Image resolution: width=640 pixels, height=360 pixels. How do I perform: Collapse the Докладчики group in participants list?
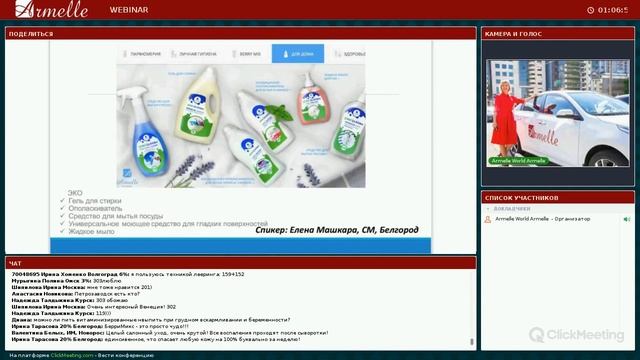(x=488, y=209)
